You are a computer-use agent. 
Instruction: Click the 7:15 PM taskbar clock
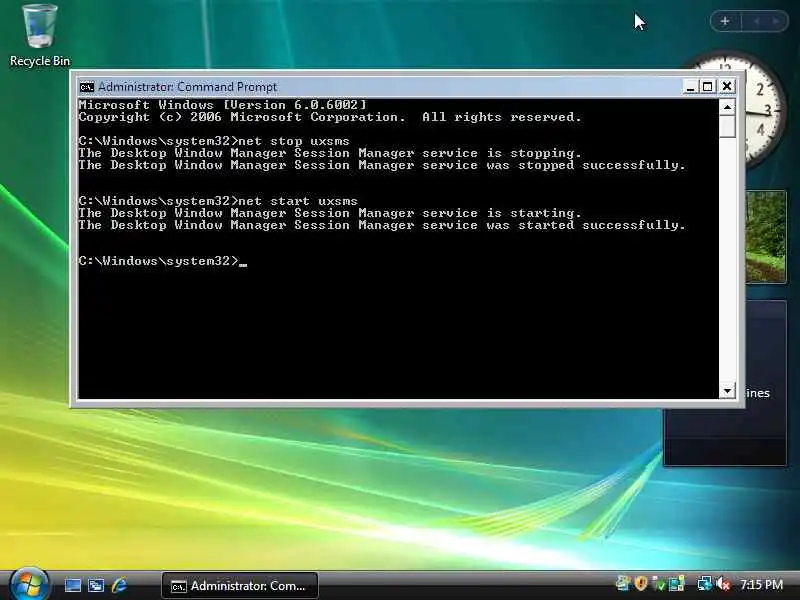click(x=762, y=584)
